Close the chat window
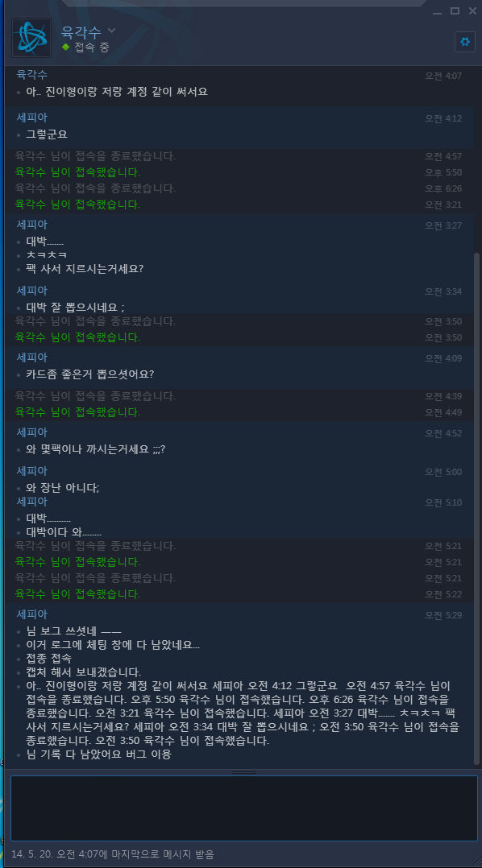Viewport: 482px width, 868px height. (472, 10)
